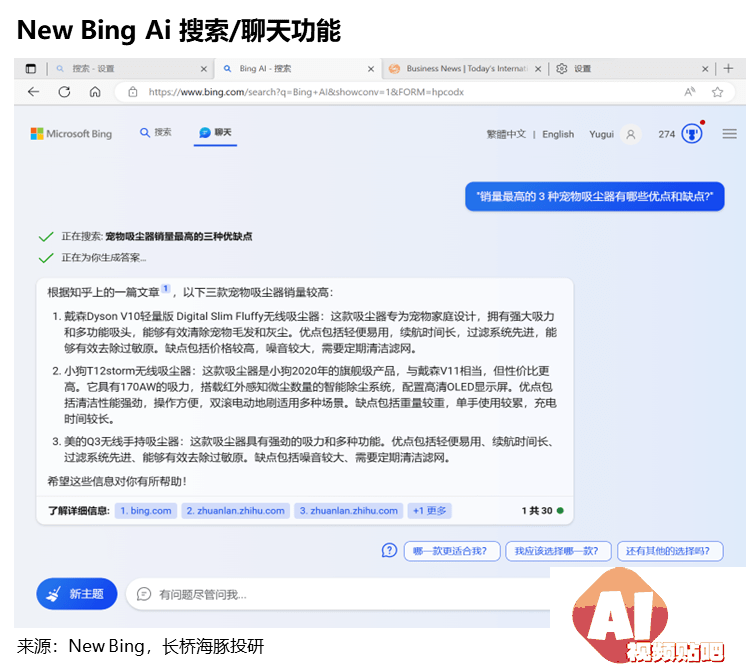Click the chat bubble icon in input box
Viewport: 750px width, 668px height.
144,594
